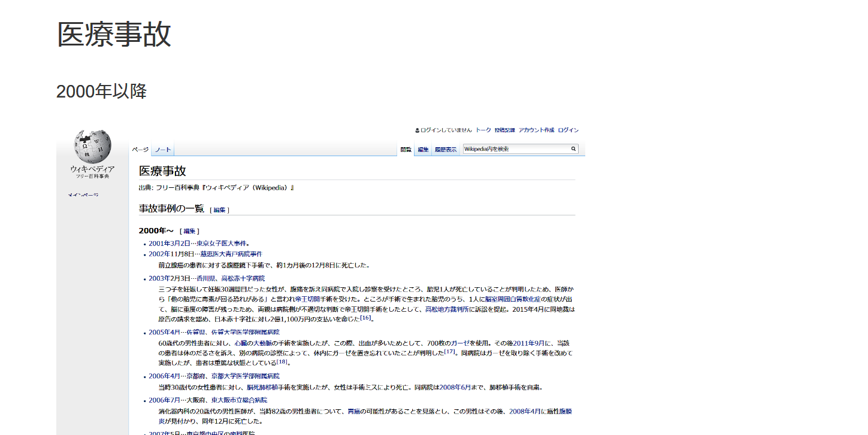Open the 2008年6月 link
The width and height of the screenshot is (868, 435).
click(x=455, y=387)
